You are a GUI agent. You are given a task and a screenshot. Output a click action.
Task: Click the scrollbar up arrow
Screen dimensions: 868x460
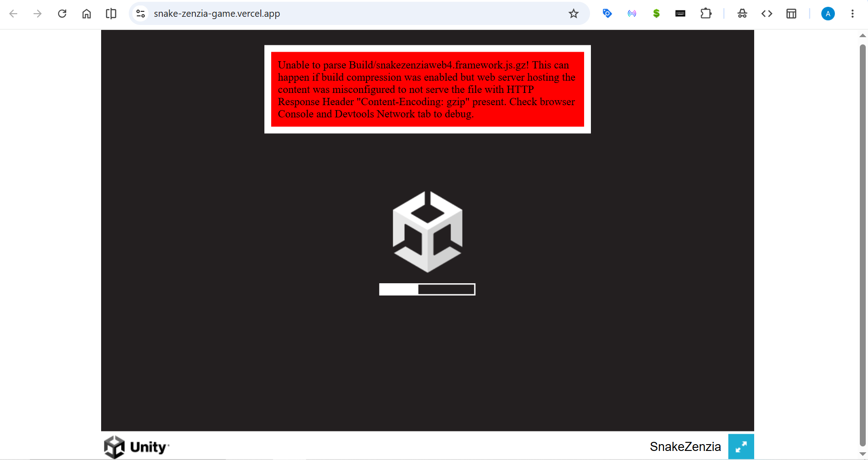863,35
